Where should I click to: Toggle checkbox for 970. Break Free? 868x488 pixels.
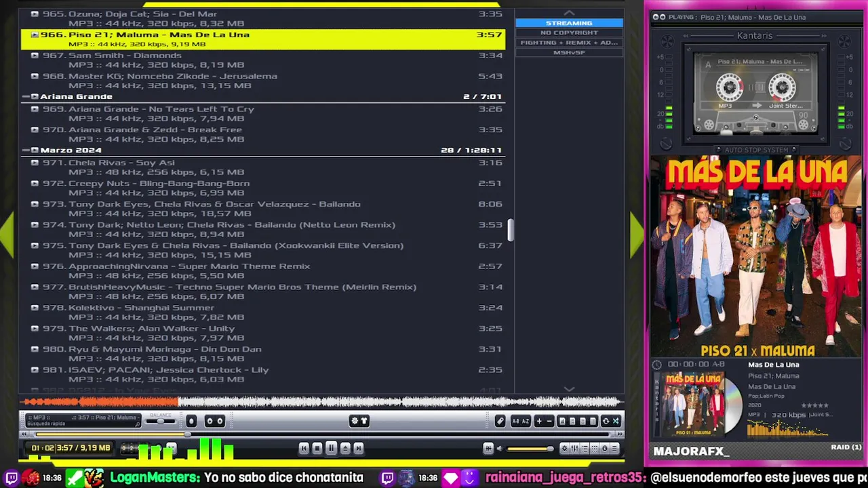[x=35, y=130]
